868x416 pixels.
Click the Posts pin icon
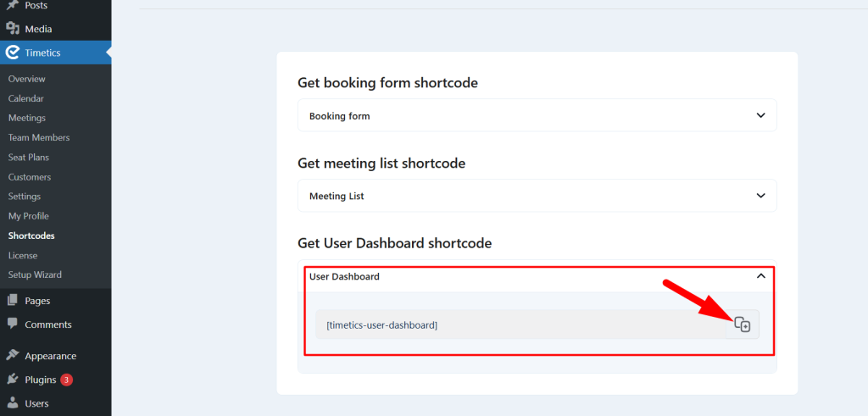click(x=12, y=5)
